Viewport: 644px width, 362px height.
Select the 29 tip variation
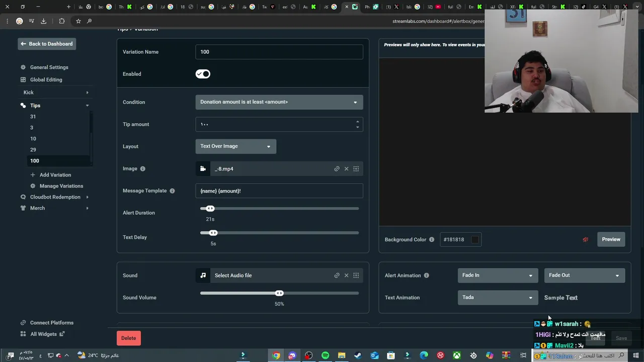point(33,150)
